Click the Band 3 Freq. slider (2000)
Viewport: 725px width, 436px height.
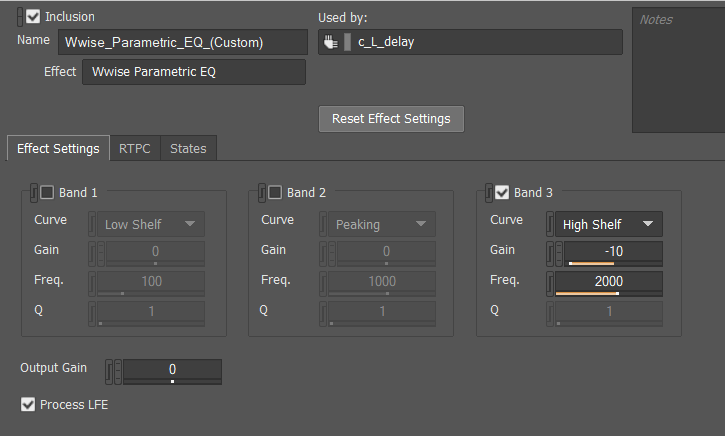608,283
